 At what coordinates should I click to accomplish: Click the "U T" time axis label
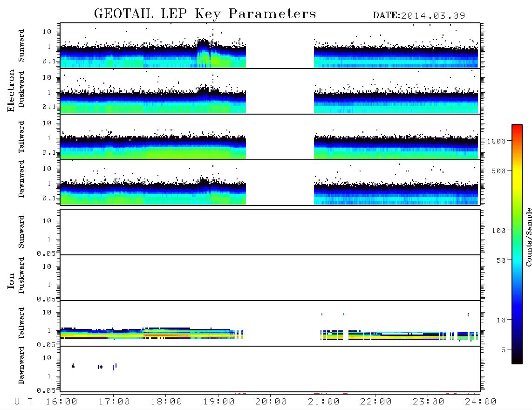pos(23,402)
